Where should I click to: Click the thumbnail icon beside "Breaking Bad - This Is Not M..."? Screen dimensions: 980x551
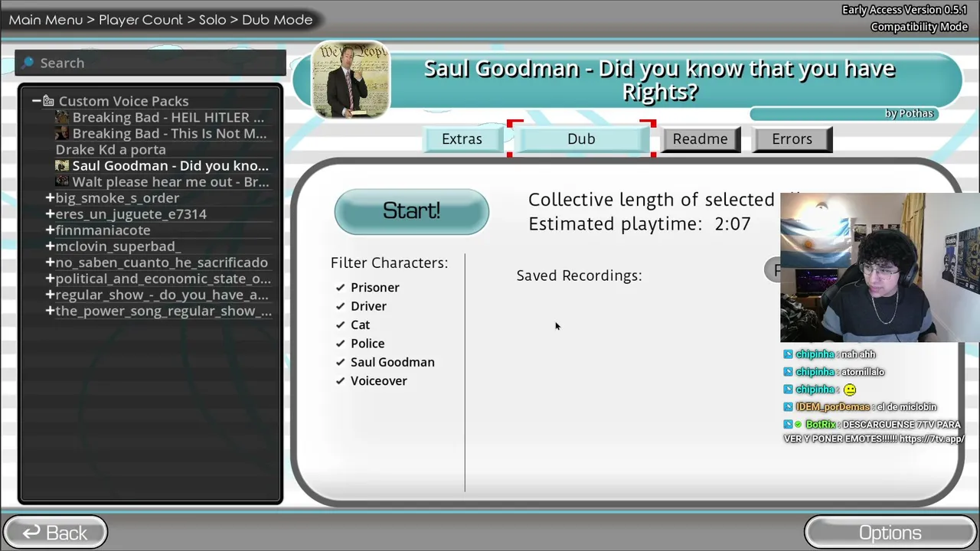coord(62,133)
